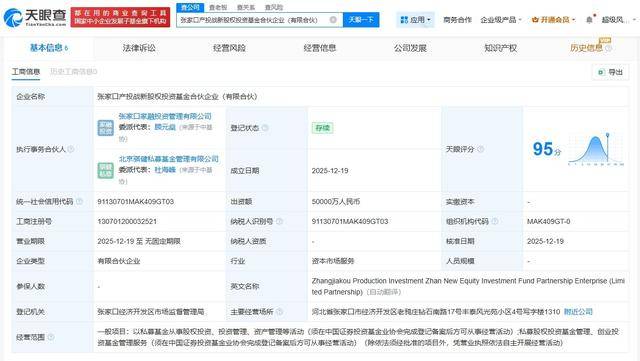
Task: Click the crown icon beside 开通会员
Action: 535,20
